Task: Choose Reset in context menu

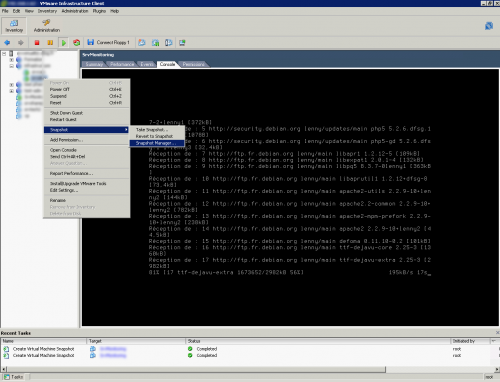Action: 87,103
